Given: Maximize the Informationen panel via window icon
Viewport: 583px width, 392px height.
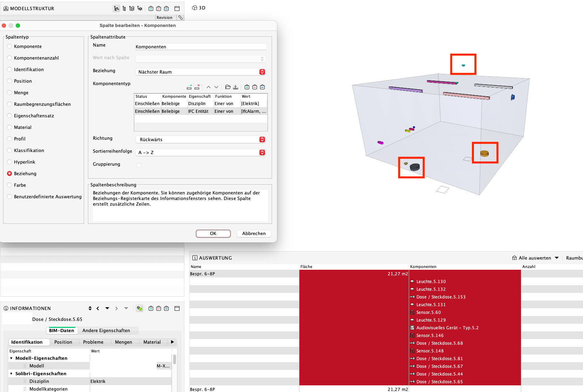Looking at the screenshot, I should (177, 308).
